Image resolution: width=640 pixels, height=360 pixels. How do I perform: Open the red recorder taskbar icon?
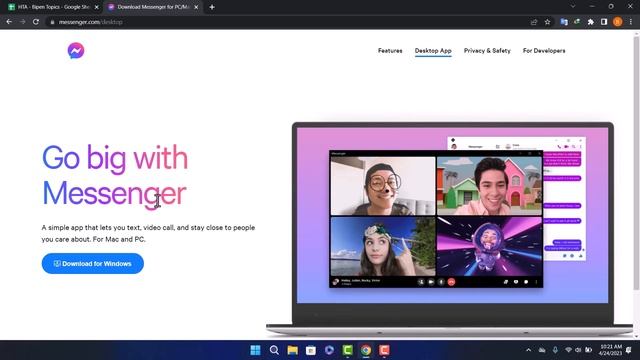tap(384, 350)
